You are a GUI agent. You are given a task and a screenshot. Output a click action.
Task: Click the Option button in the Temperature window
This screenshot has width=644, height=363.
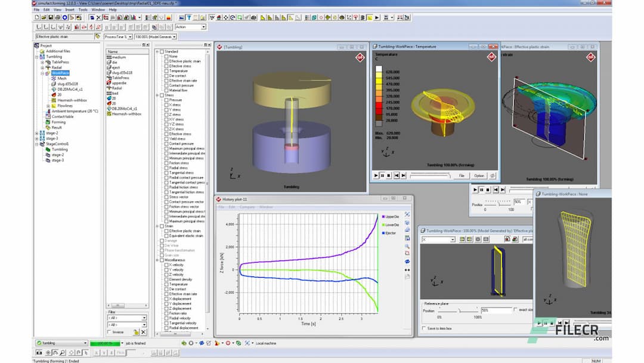(x=479, y=176)
